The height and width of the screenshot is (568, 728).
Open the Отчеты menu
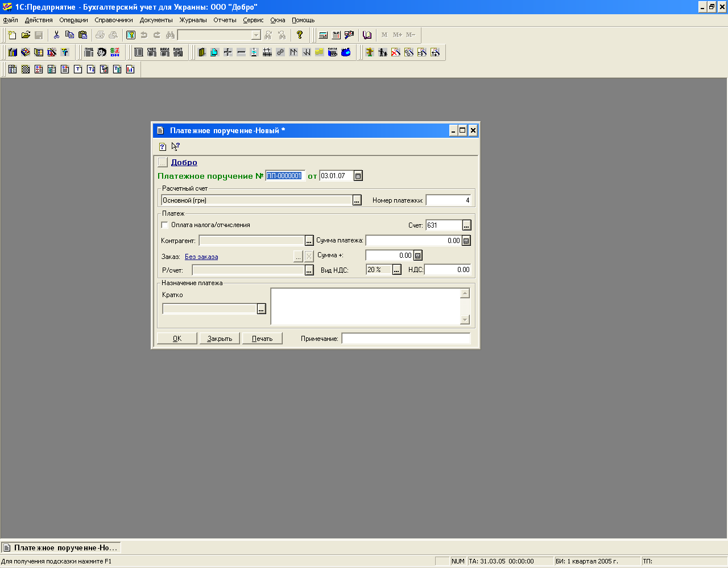pyautogui.click(x=225, y=20)
